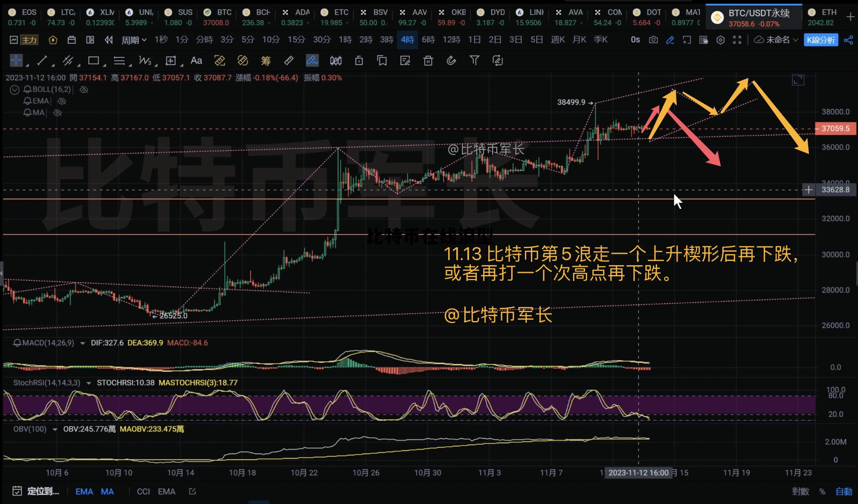The image size is (858, 504).
Task: Remove drawings using the trash icon
Action: [428, 61]
